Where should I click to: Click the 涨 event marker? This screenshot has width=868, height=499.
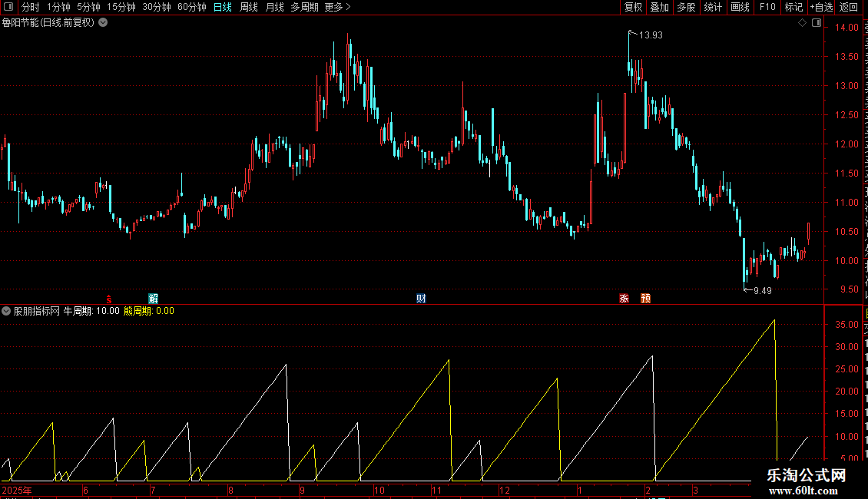tap(624, 299)
